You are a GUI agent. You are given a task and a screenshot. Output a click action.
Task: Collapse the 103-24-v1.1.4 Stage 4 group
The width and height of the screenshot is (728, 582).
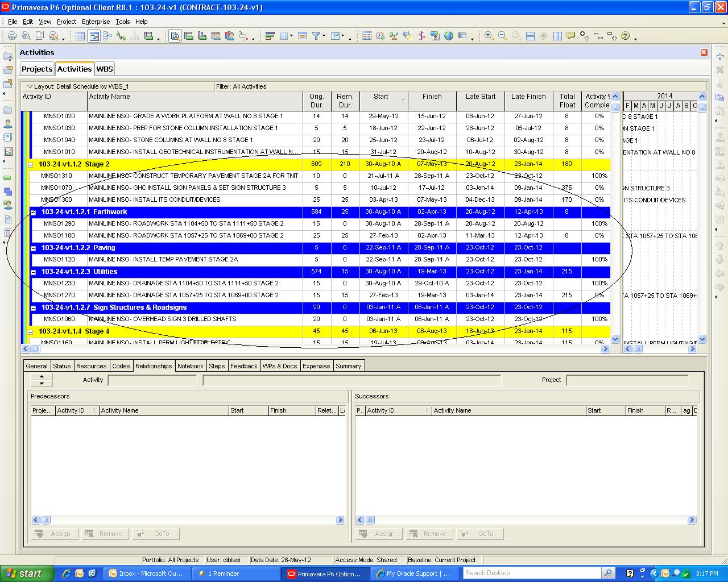pos(31,331)
